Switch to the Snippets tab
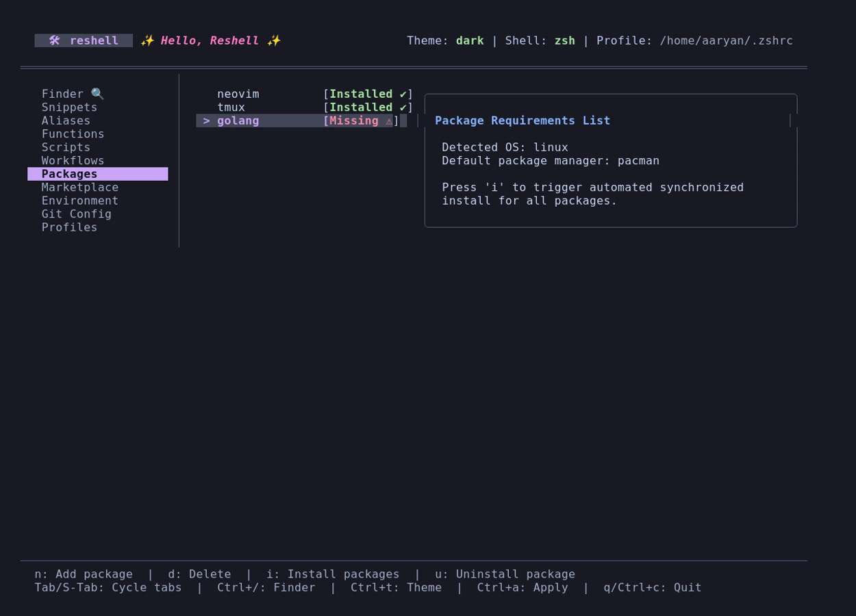 pos(69,107)
